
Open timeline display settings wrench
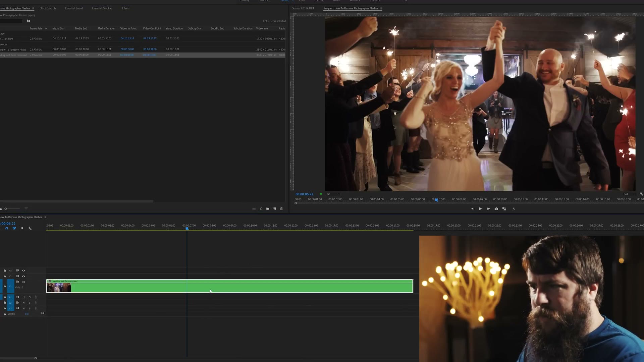[x=30, y=228]
